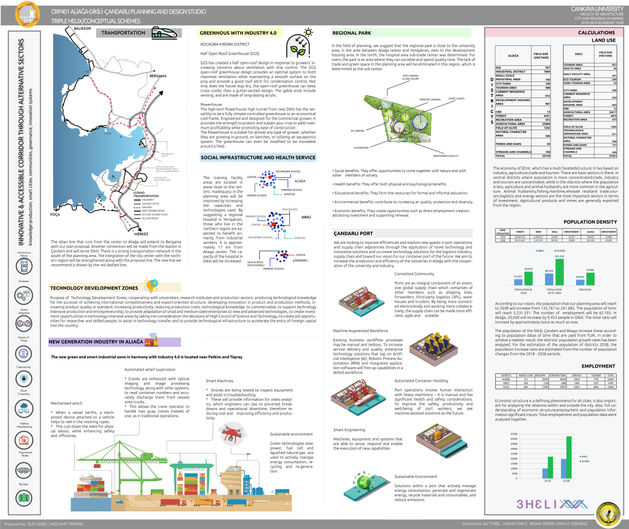Click the employment bar chart

[x=549, y=458]
